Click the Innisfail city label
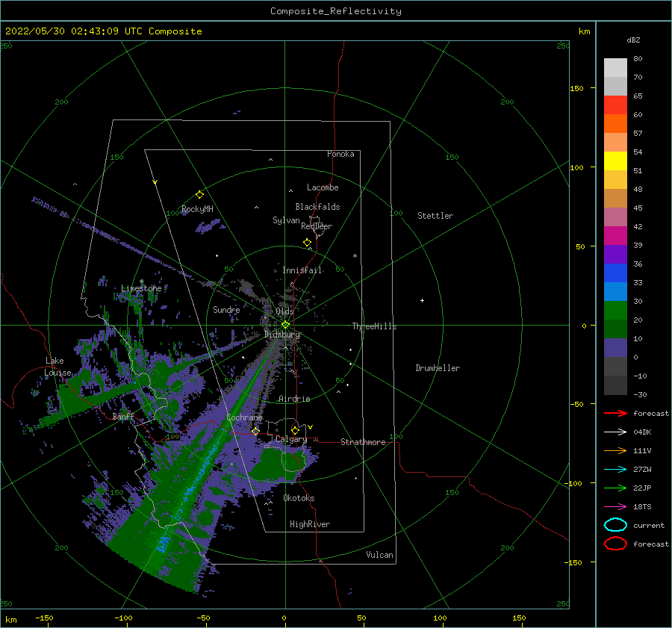672x628 pixels. (302, 270)
